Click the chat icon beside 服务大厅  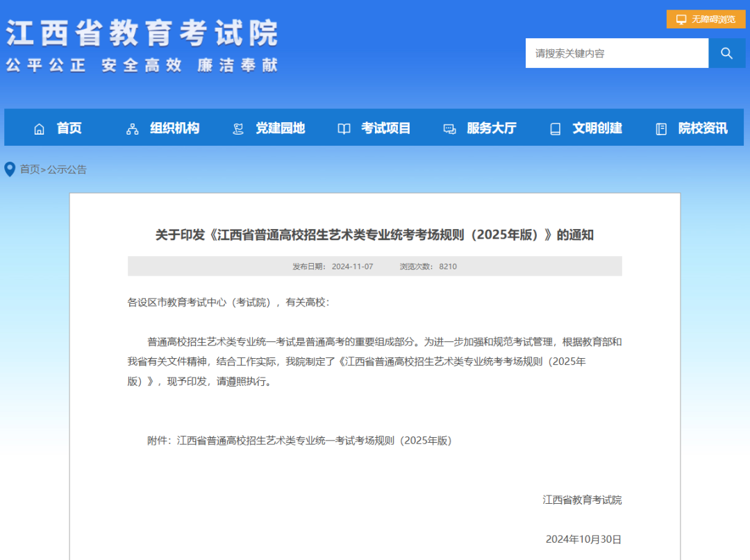449,129
